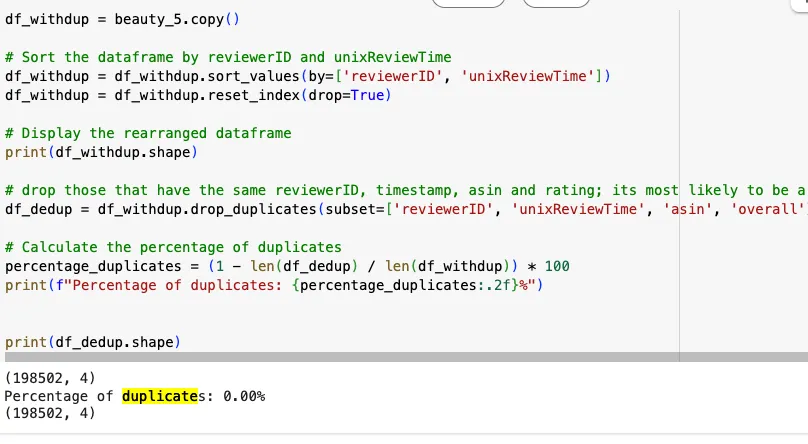The image size is (808, 444).
Task: Click the 'drop_duplicates' code line
Action: [x=406, y=210]
